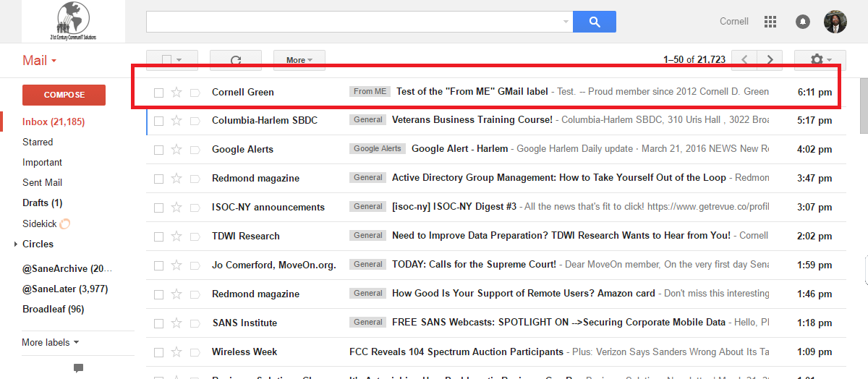
Task: Mark Jo Comerford email important
Action: point(194,265)
